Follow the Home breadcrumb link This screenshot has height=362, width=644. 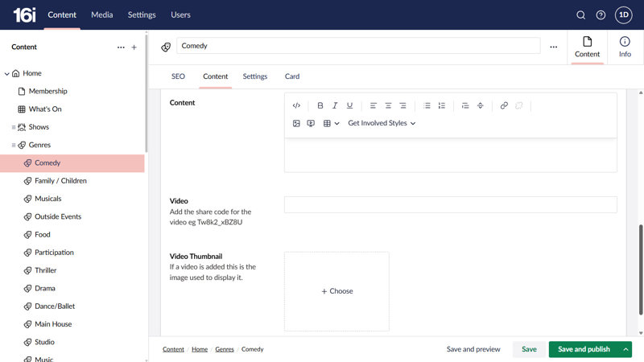[x=200, y=349]
